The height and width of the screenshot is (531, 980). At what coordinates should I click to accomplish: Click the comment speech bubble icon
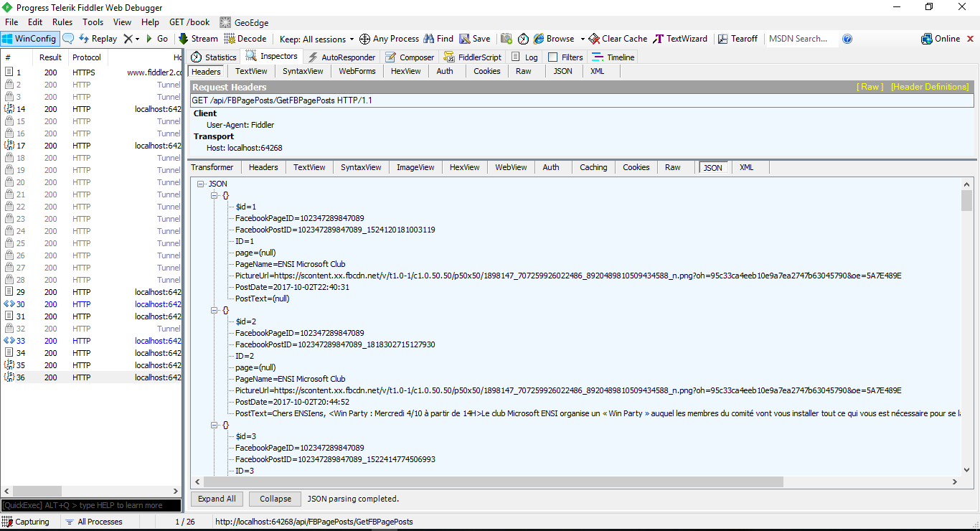tap(68, 39)
